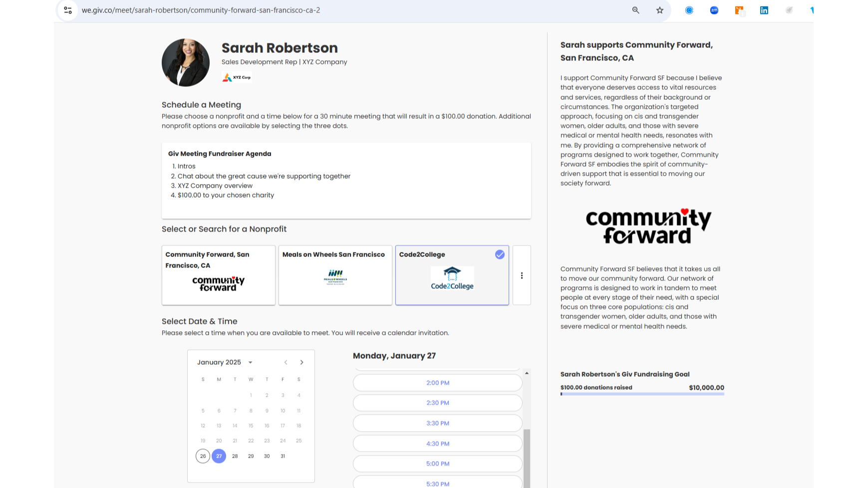The height and width of the screenshot is (488, 868).
Task: Open the site information icon
Action: tap(68, 10)
